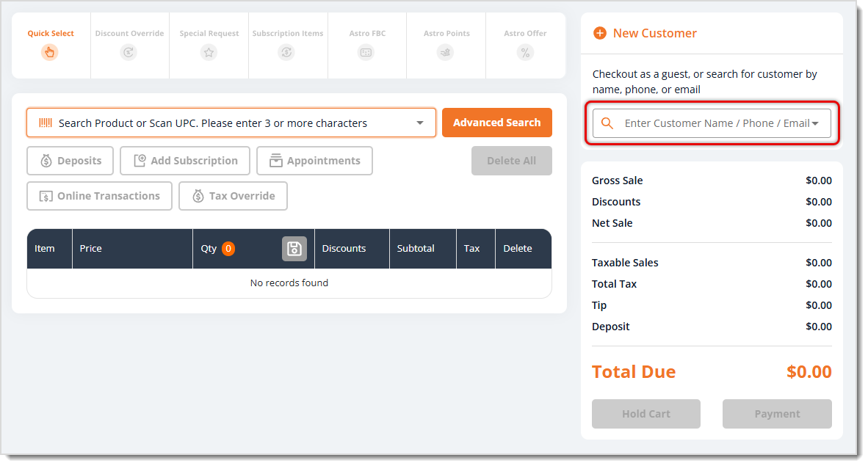
Task: Click the Total Due $0.00 amount
Action: (809, 372)
